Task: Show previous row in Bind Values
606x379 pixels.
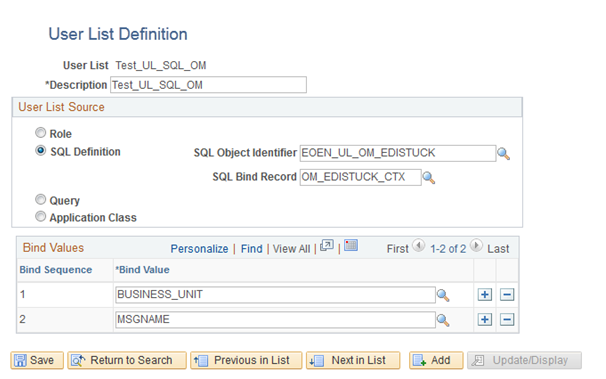Action: click(419, 245)
